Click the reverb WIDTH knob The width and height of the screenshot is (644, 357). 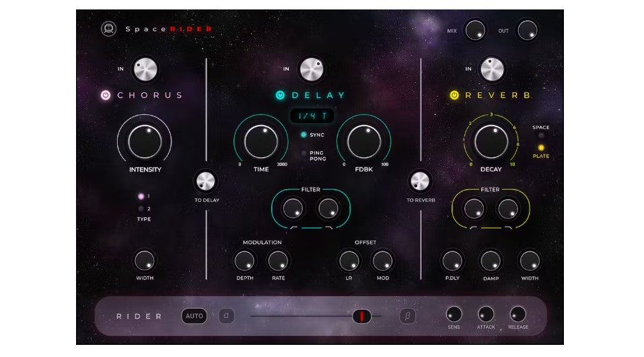pos(530,261)
